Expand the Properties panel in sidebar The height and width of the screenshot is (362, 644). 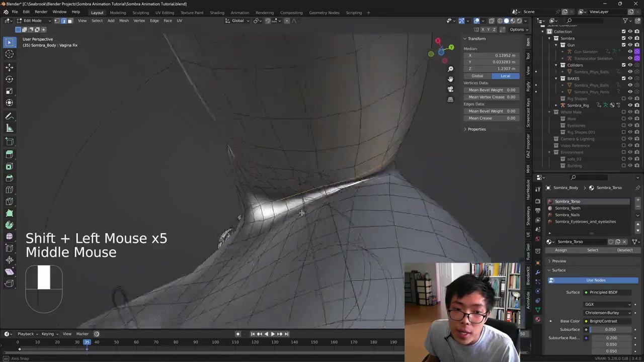(x=476, y=129)
